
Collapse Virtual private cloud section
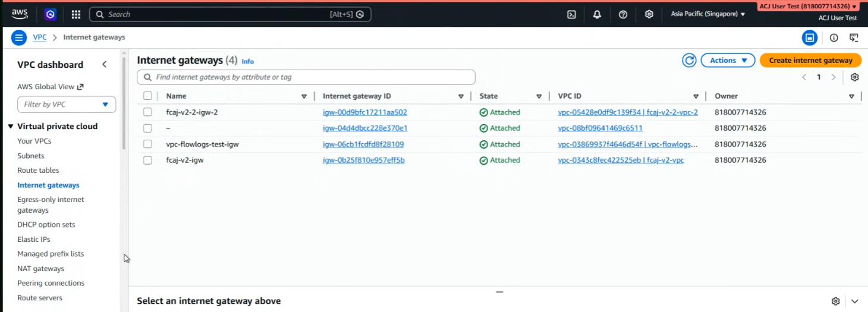(x=11, y=127)
